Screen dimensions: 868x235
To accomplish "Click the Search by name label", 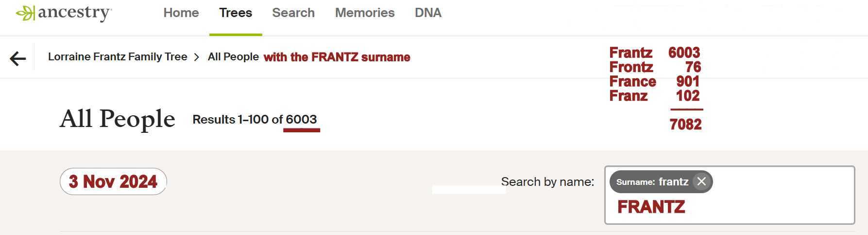I will click(x=547, y=182).
